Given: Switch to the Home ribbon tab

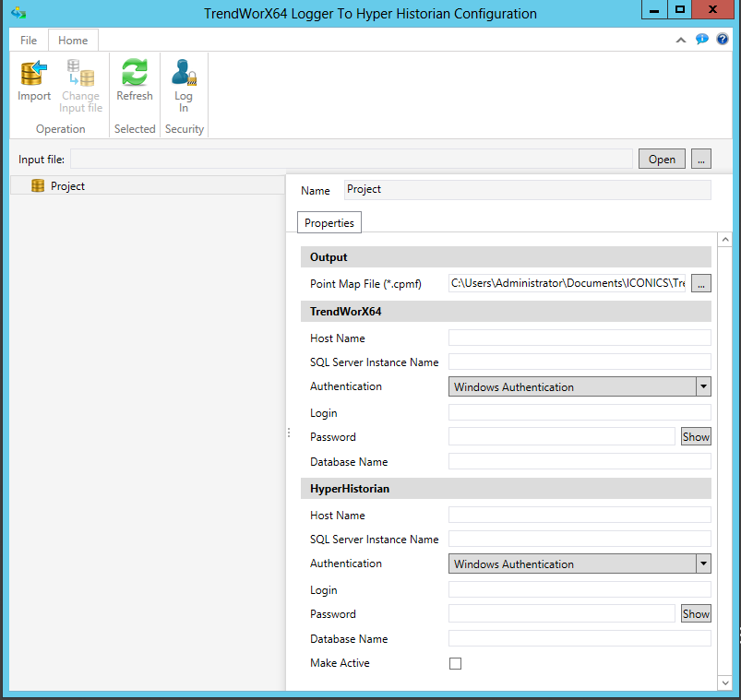Looking at the screenshot, I should tap(73, 41).
